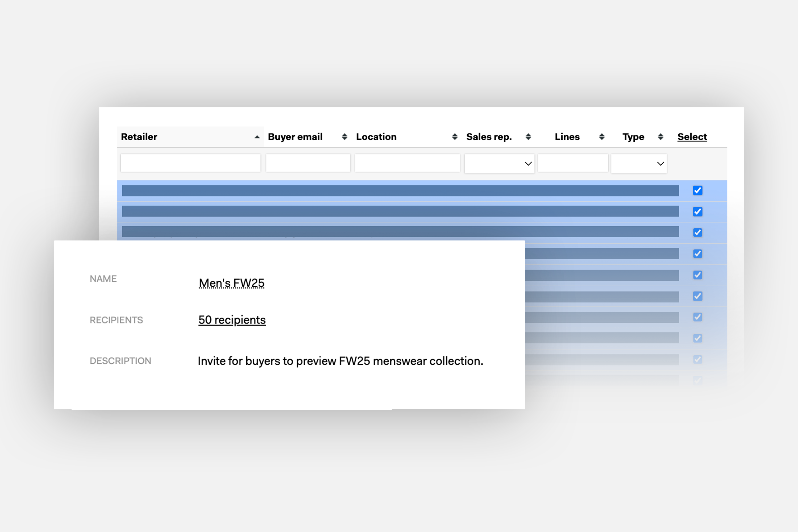Sort by Lines sort arrows
Screen dimensions: 798x532
coord(601,137)
